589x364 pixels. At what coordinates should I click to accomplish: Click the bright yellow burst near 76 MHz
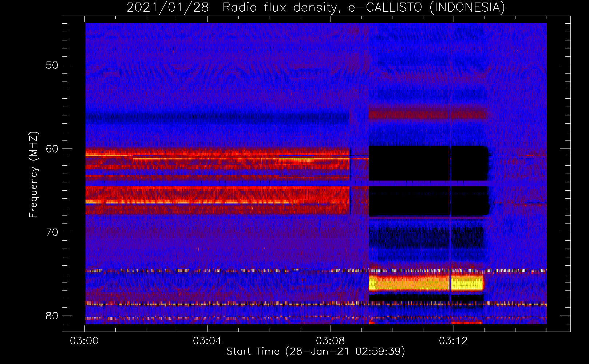pos(426,283)
